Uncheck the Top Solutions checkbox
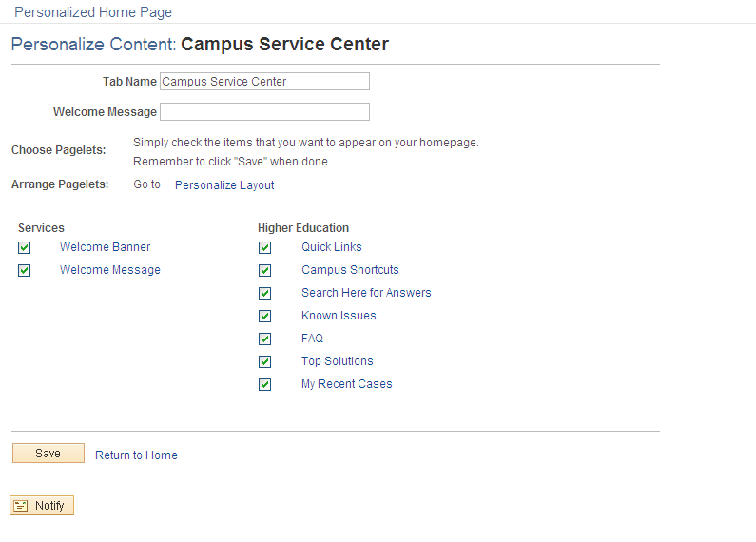 tap(264, 361)
